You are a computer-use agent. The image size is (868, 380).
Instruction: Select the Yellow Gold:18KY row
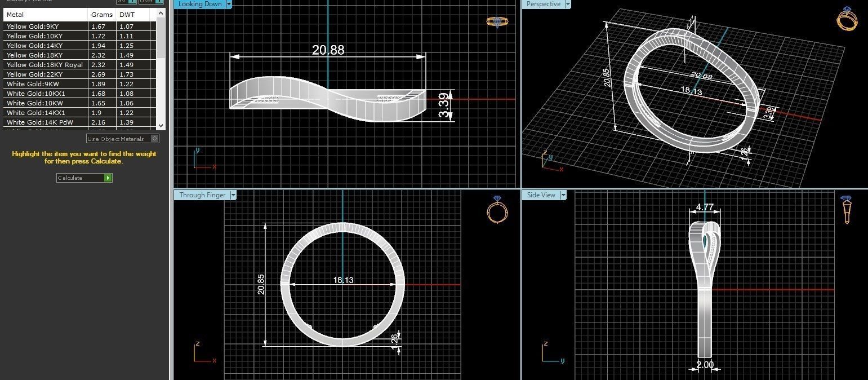79,55
